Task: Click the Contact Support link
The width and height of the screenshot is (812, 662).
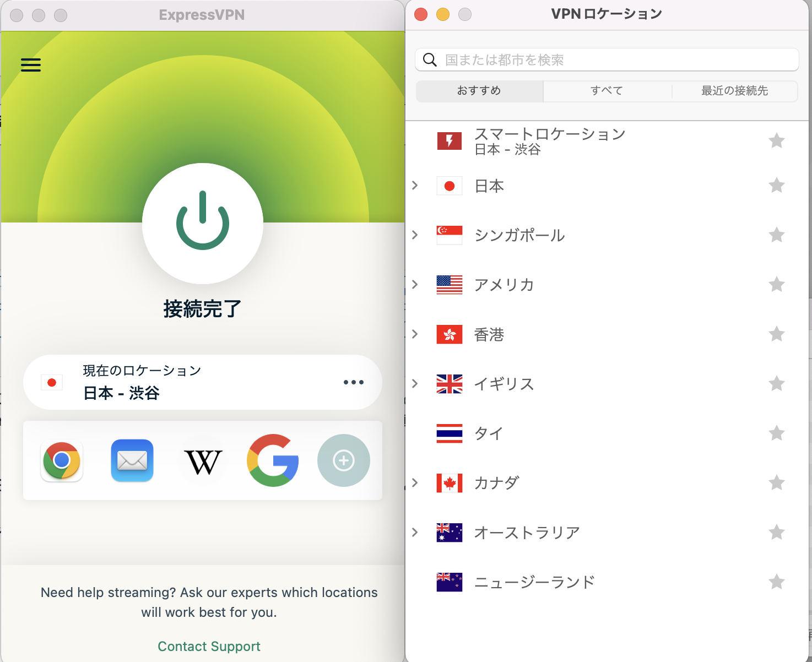Action: [x=209, y=646]
